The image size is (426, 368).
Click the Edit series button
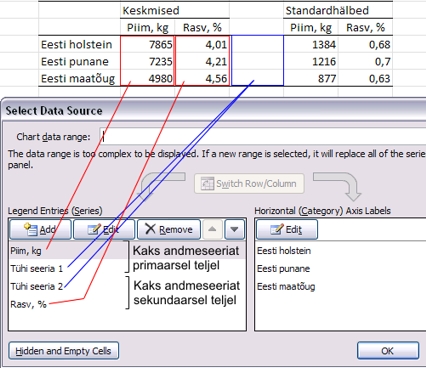(104, 229)
